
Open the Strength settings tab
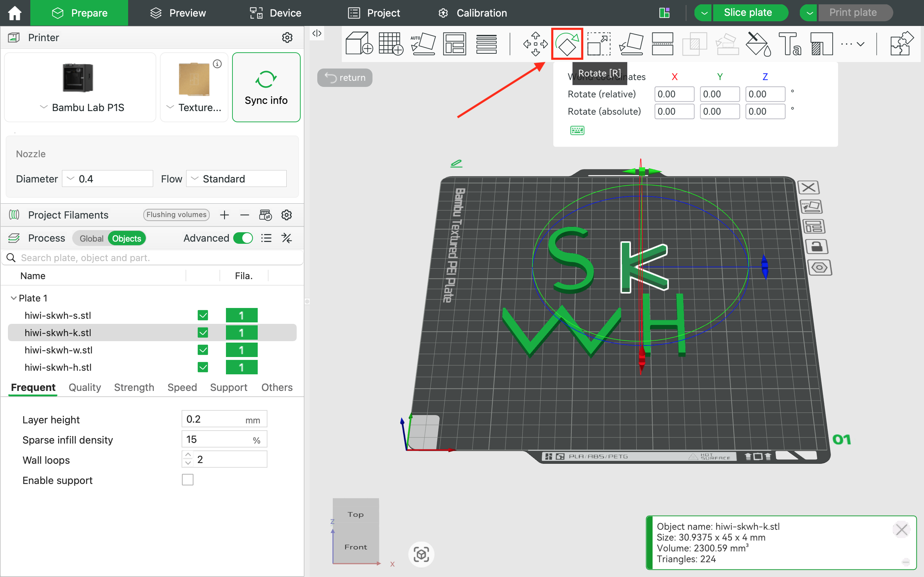134,387
